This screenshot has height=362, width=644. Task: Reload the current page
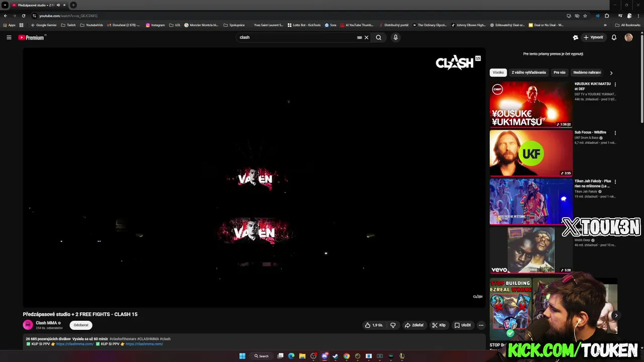pyautogui.click(x=23, y=16)
